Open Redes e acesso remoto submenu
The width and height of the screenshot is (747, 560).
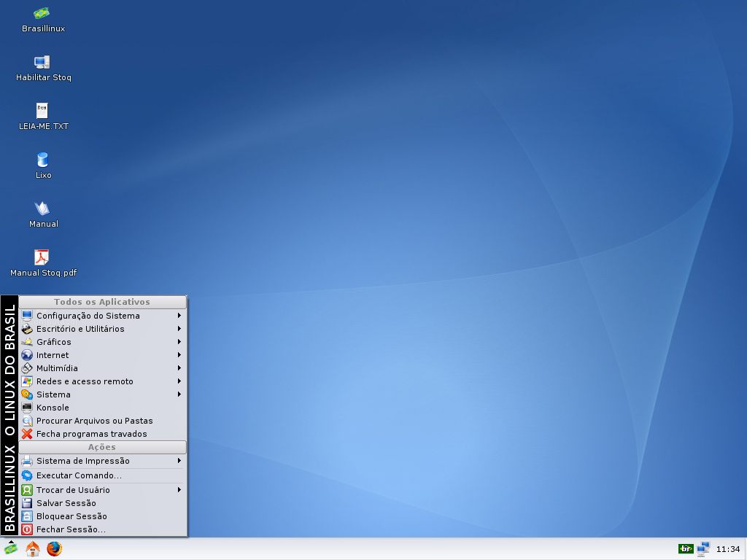[102, 381]
